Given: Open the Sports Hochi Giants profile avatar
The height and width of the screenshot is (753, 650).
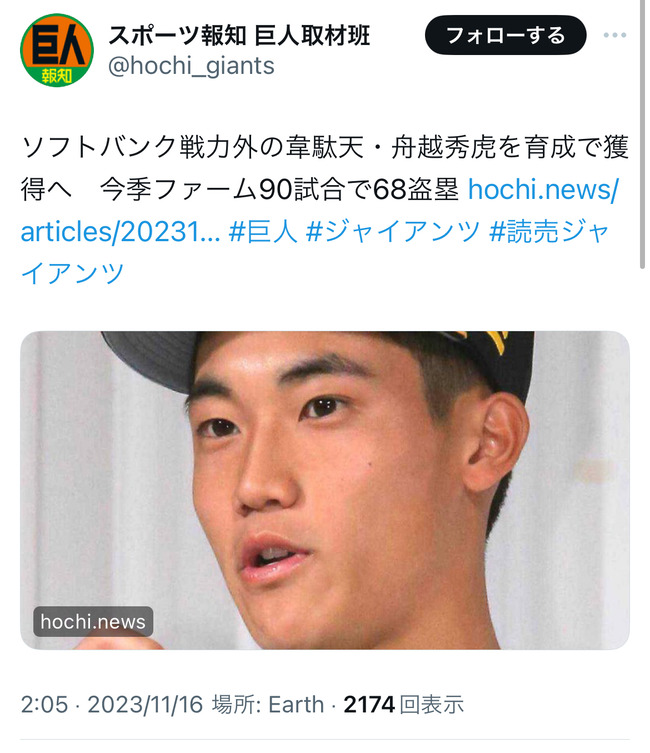Looking at the screenshot, I should point(57,50).
